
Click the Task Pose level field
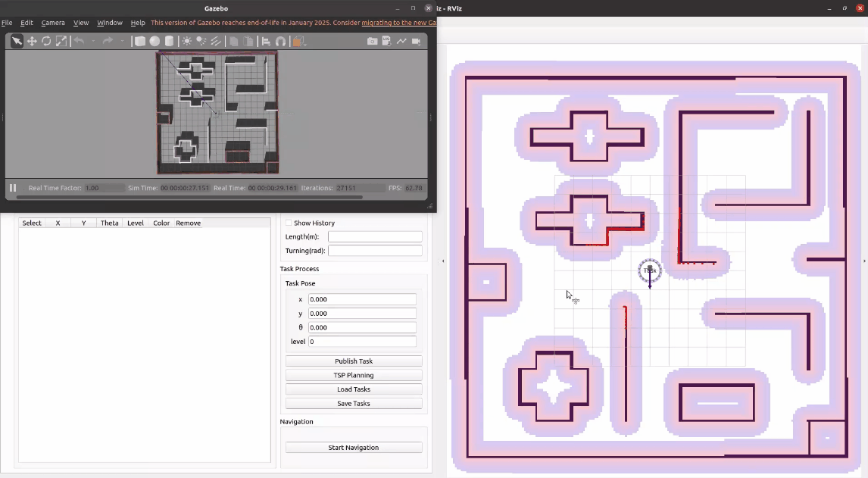point(362,342)
